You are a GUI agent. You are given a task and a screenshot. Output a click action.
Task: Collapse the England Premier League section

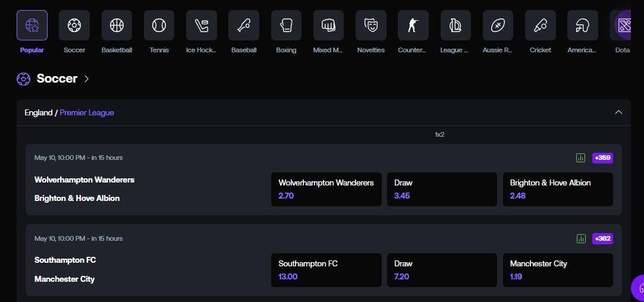[x=618, y=112]
